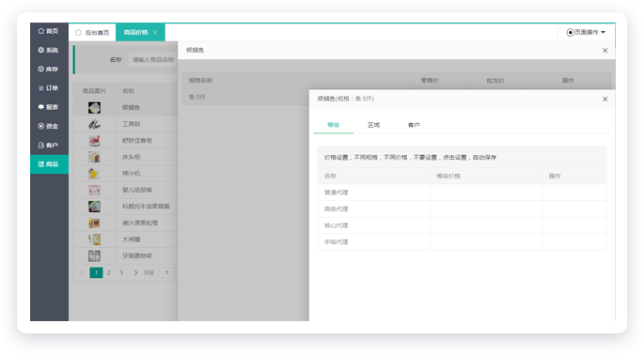Open 系统 gear icon in sidebar
The image size is (644, 355).
[x=41, y=50]
